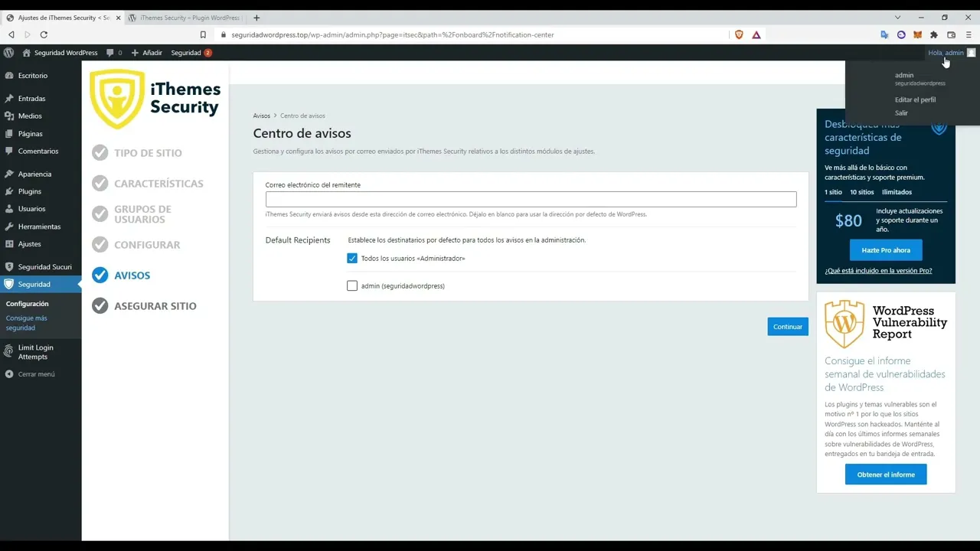Open Seguridad notifications in the admin bar
Screen dimensions: 980x551
pos(191,53)
